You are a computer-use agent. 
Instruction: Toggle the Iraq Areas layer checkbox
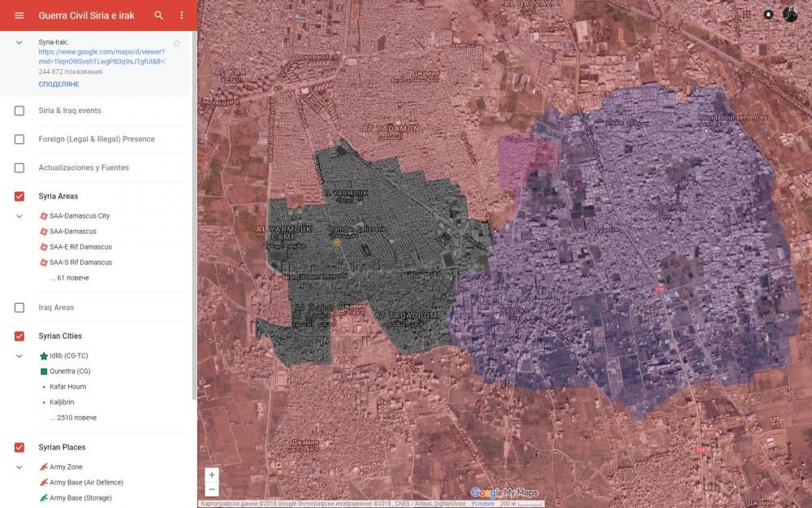(19, 307)
